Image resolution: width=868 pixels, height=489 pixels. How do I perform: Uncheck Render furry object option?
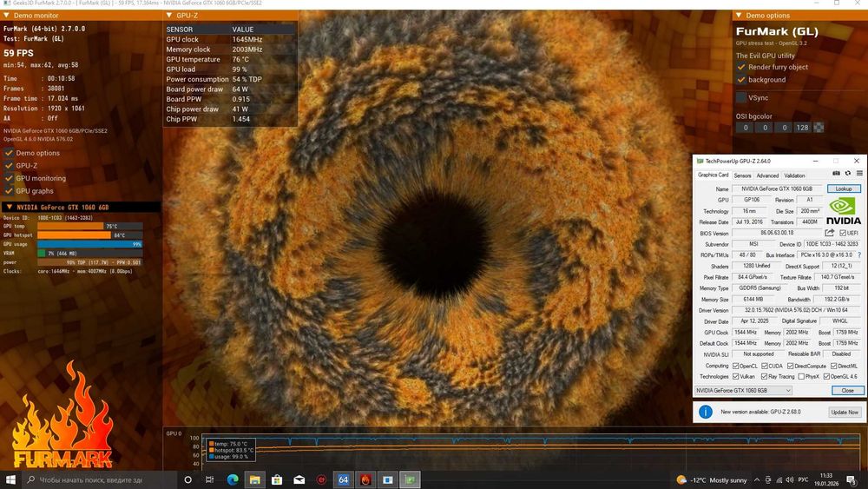point(741,67)
